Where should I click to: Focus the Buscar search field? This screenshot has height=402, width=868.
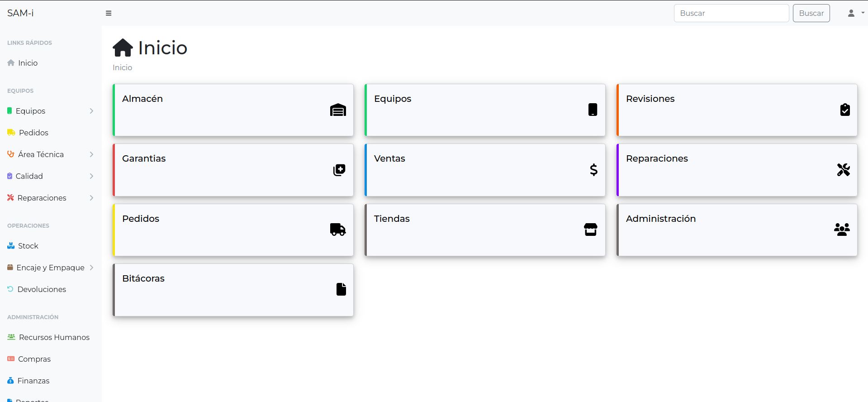[731, 13]
